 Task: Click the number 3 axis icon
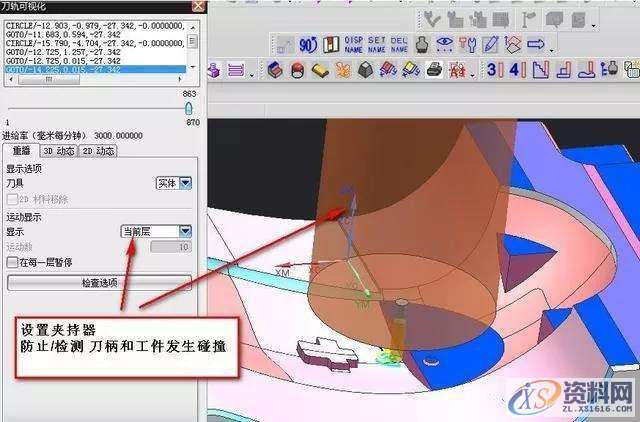[x=495, y=70]
